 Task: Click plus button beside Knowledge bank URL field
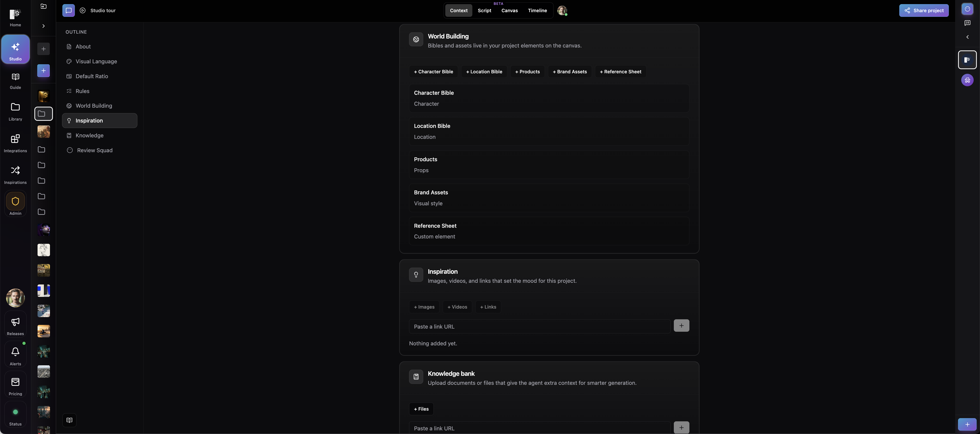tap(681, 427)
